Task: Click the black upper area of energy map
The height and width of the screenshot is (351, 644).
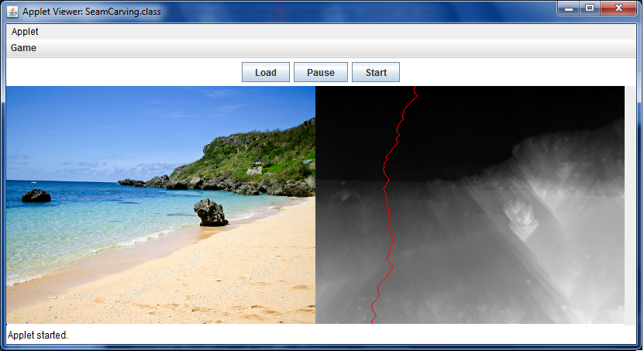Action: pyautogui.click(x=504, y=116)
